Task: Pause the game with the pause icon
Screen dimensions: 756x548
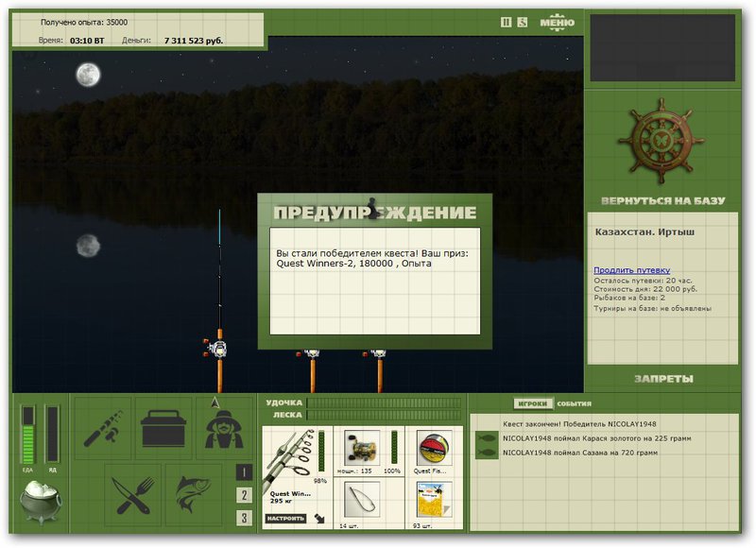Action: 506,22
